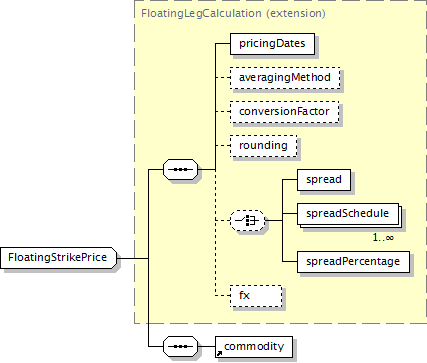Click the 1..∞ cardinality label
The image size is (427, 363).
coord(383,237)
